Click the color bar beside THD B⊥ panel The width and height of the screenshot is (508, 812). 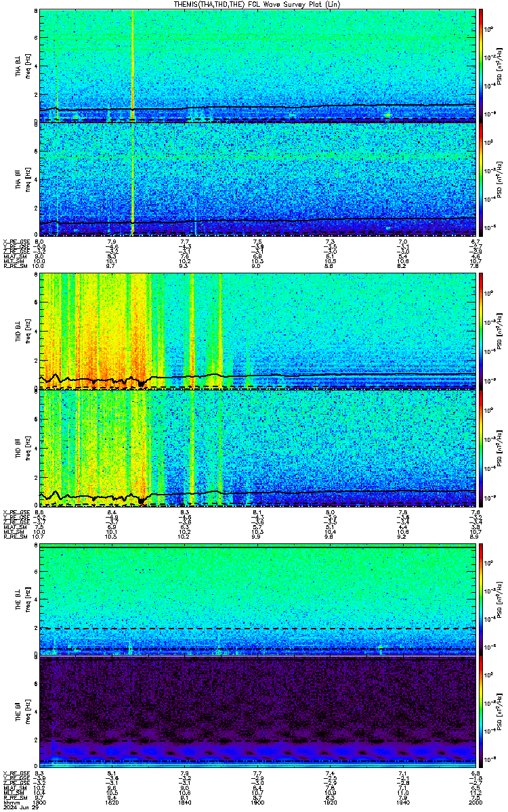pyautogui.click(x=481, y=330)
